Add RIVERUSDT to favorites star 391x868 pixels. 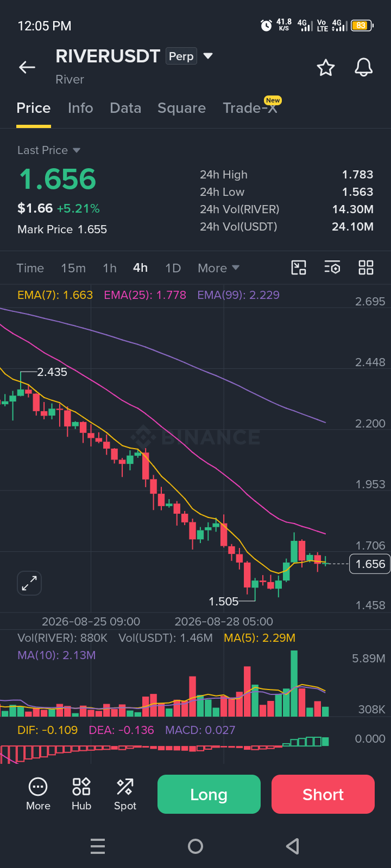326,68
